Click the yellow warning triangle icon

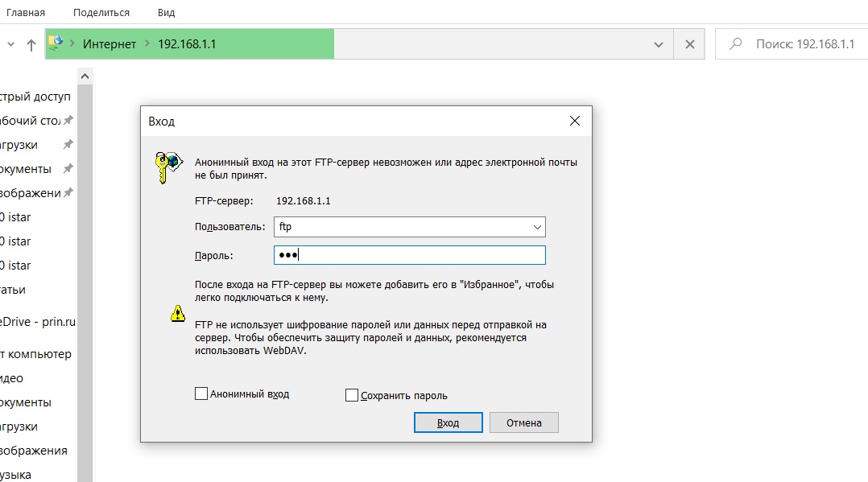tap(178, 313)
